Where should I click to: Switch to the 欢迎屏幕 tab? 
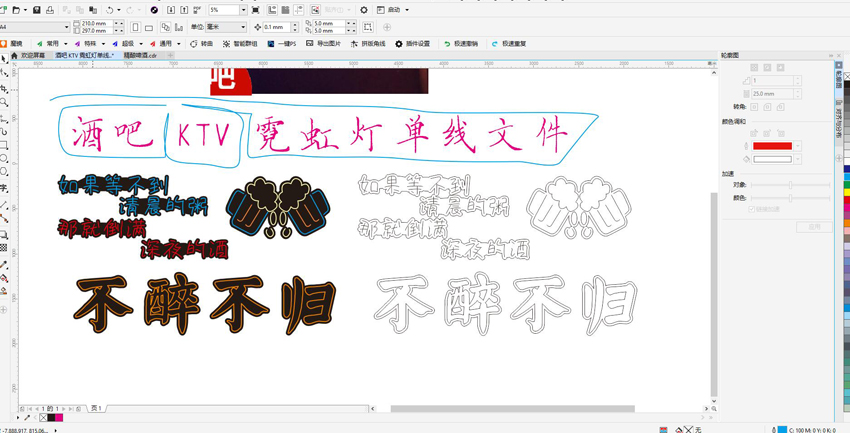pos(33,55)
